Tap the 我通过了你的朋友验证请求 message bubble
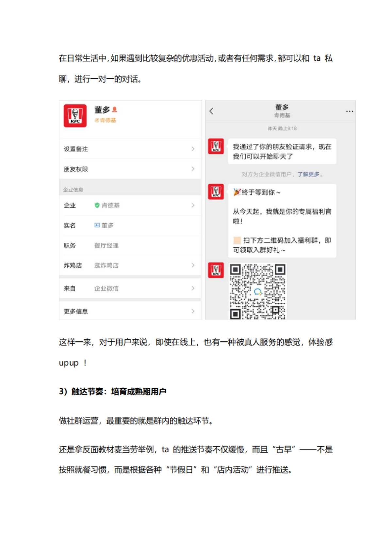This screenshot has width=392, height=555. pyautogui.click(x=282, y=151)
